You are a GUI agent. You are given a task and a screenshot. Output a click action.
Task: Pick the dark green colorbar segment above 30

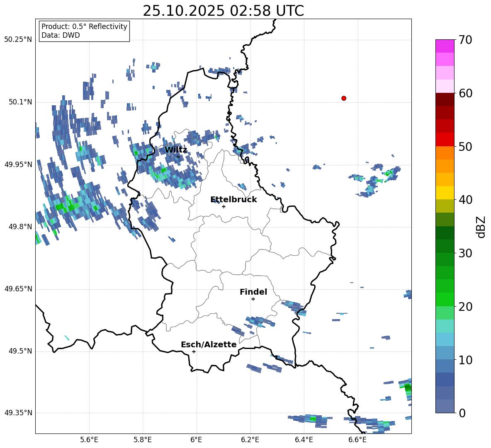click(x=445, y=246)
